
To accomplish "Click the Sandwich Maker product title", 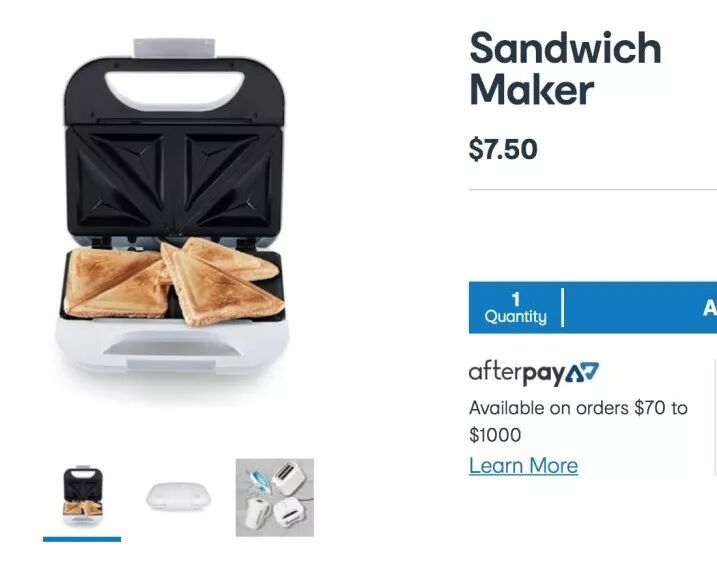I will click(x=565, y=69).
